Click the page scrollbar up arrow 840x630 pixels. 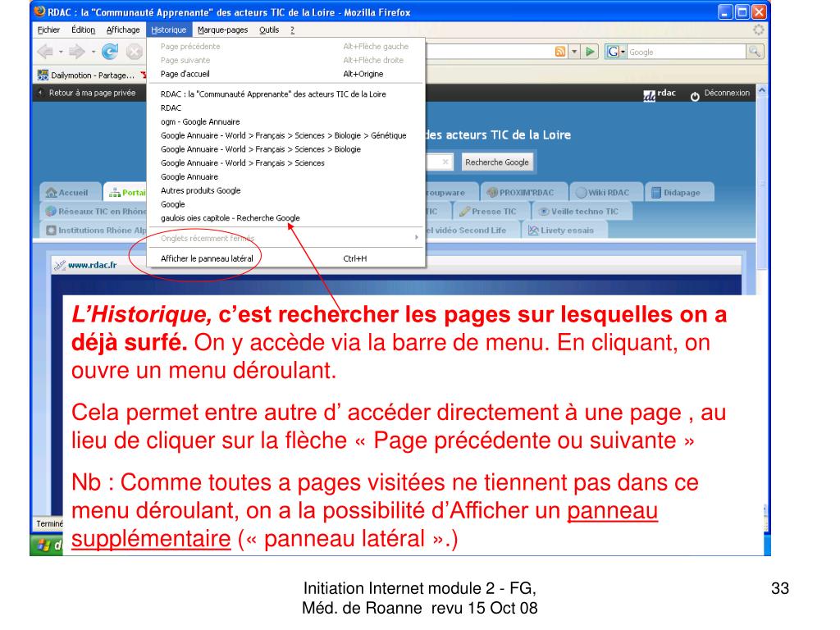click(762, 91)
